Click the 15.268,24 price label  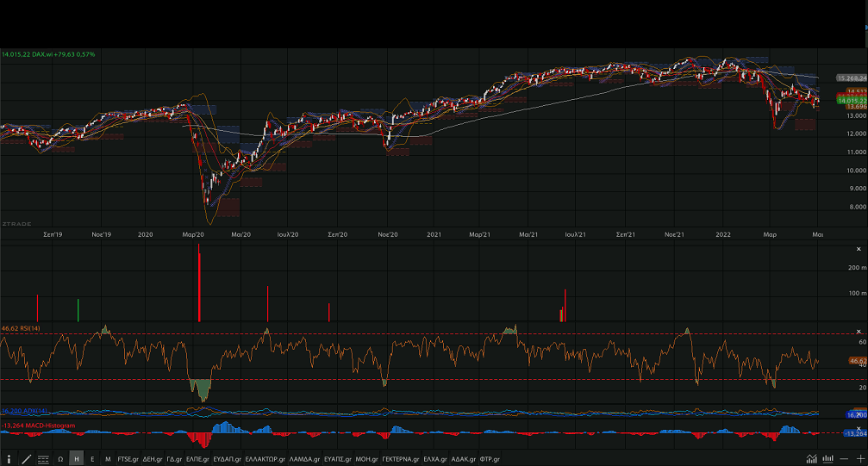click(x=852, y=78)
